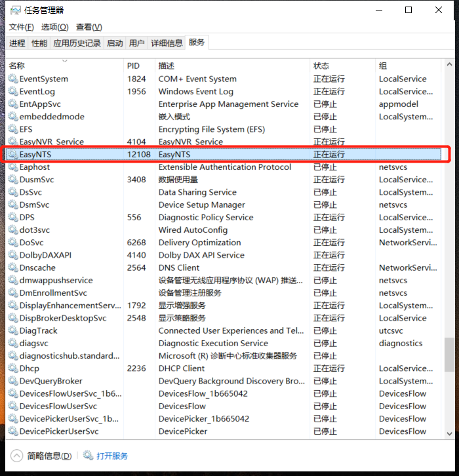
Task: Click the diagnosticshub.standard... service name
Action: click(x=70, y=356)
